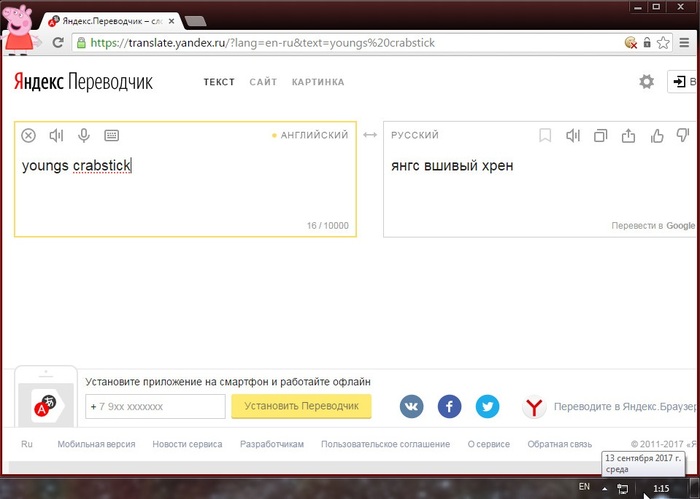This screenshot has width=700, height=499.
Task: Open the on-screen keyboard icon
Action: click(x=111, y=136)
